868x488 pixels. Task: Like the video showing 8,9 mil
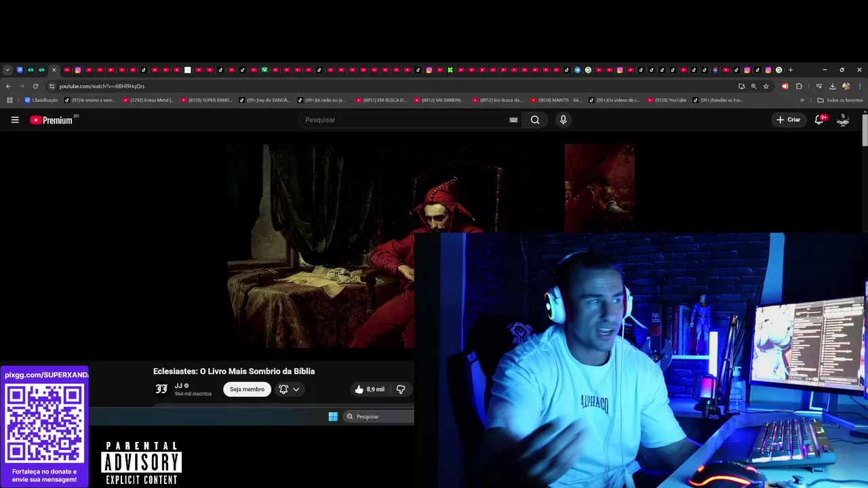pos(370,389)
